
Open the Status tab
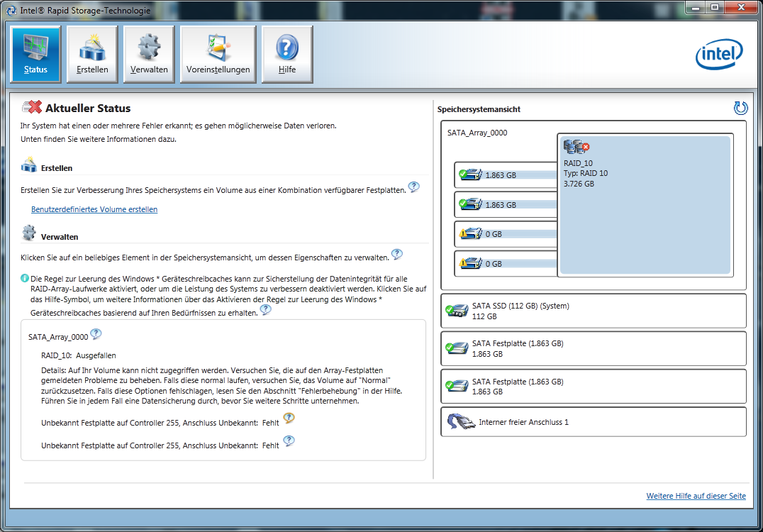point(36,54)
